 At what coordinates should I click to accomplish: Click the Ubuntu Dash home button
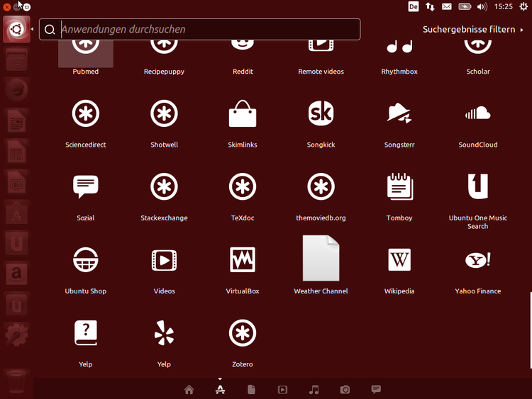pyautogui.click(x=16, y=30)
